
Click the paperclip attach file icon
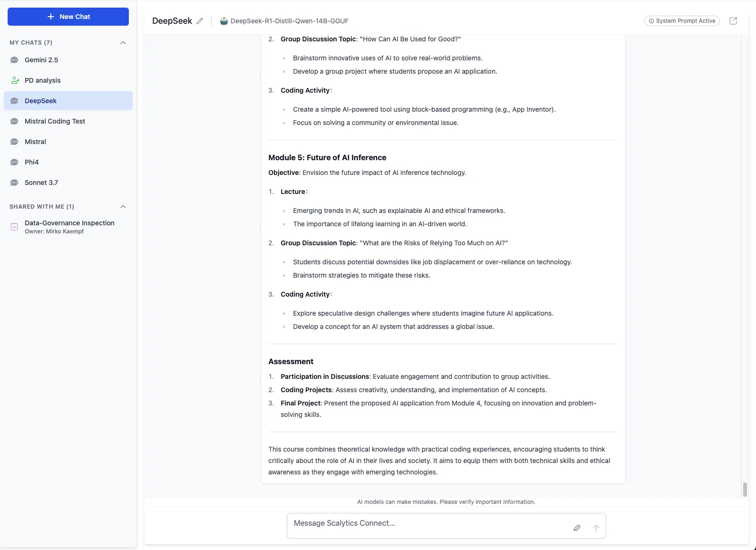click(x=577, y=528)
